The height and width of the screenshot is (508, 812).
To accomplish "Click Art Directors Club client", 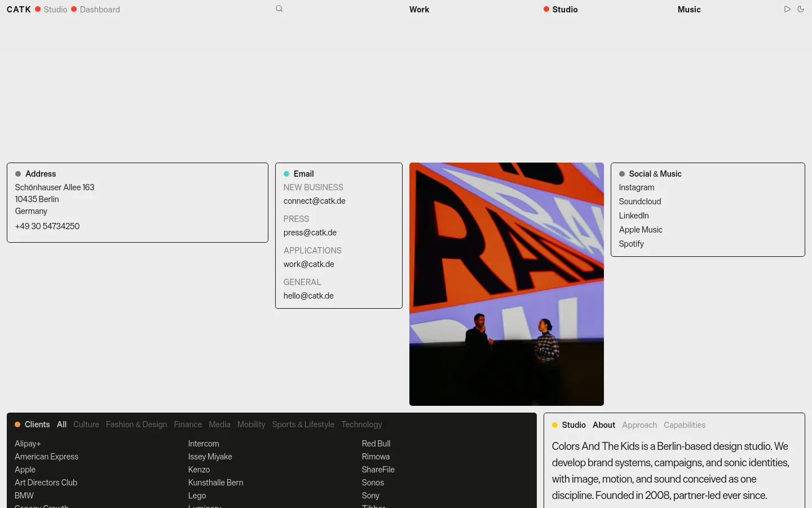I will tap(46, 483).
